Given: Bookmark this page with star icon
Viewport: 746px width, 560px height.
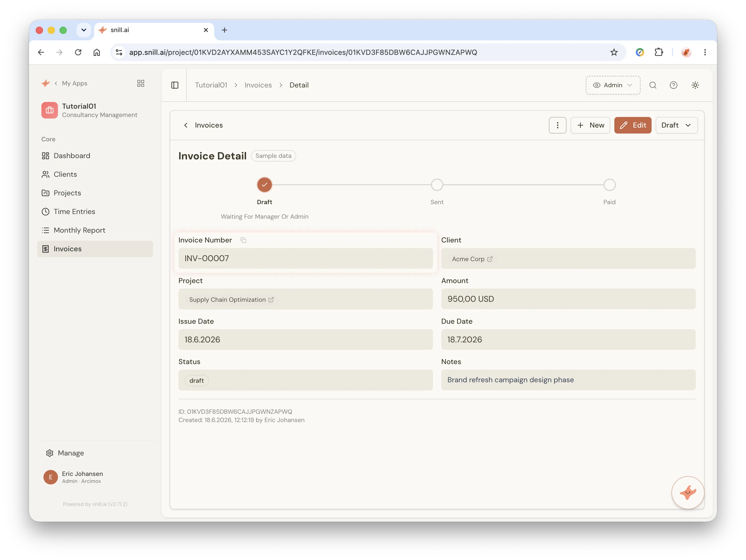Looking at the screenshot, I should tap(614, 52).
